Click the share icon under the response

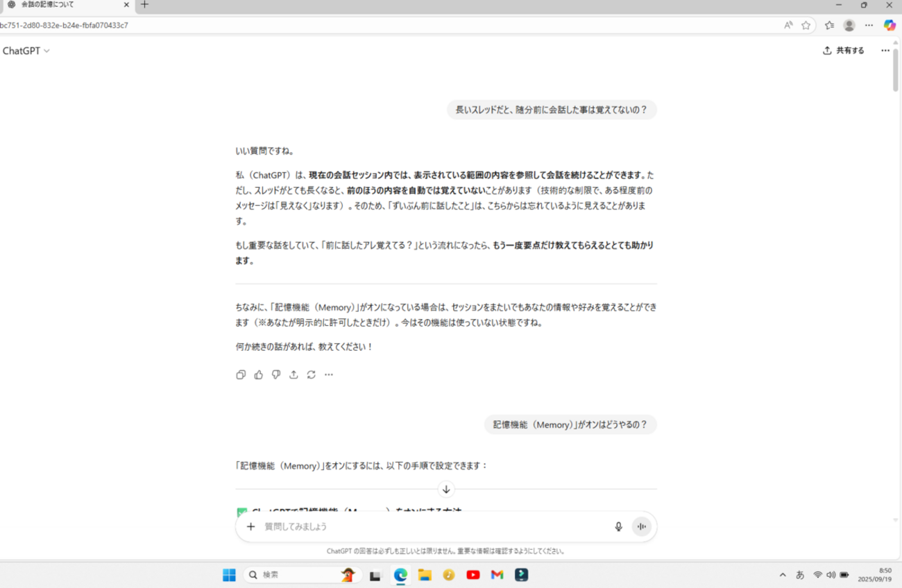tap(293, 374)
